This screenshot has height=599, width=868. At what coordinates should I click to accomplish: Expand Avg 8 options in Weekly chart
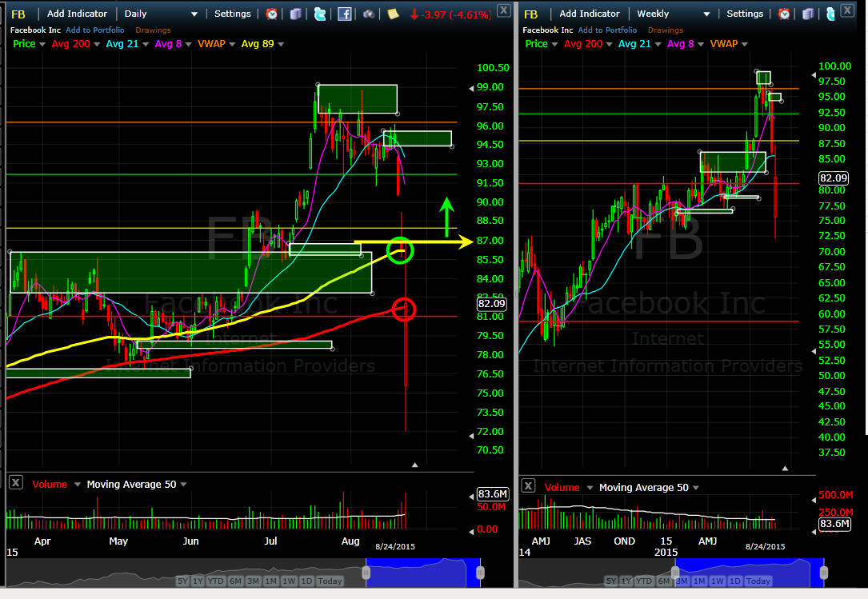701,44
